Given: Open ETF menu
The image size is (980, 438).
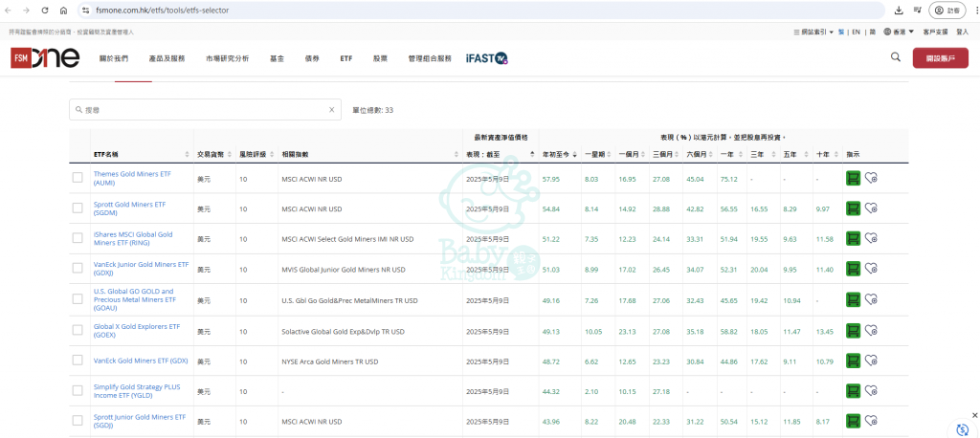Looking at the screenshot, I should coord(346,58).
